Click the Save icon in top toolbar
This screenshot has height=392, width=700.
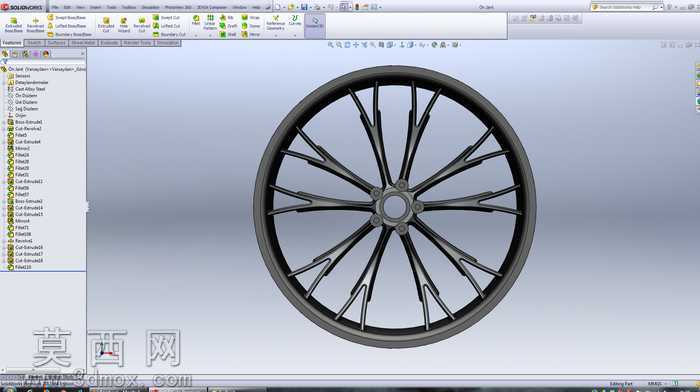304,7
